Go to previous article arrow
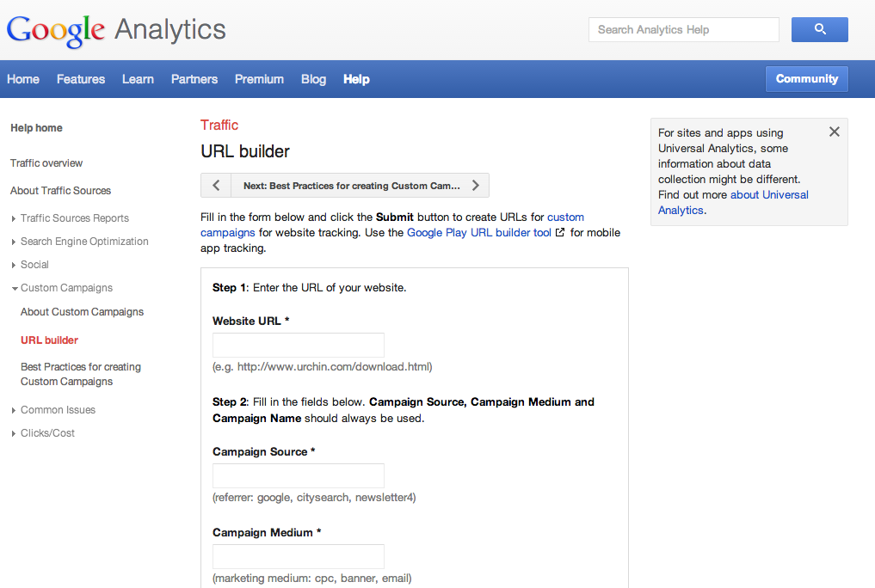The height and width of the screenshot is (588, 875). click(216, 186)
